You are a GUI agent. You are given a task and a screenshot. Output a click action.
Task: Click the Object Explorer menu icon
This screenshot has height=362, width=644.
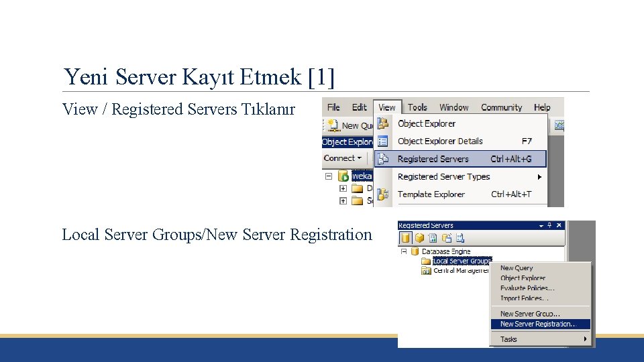(x=383, y=123)
